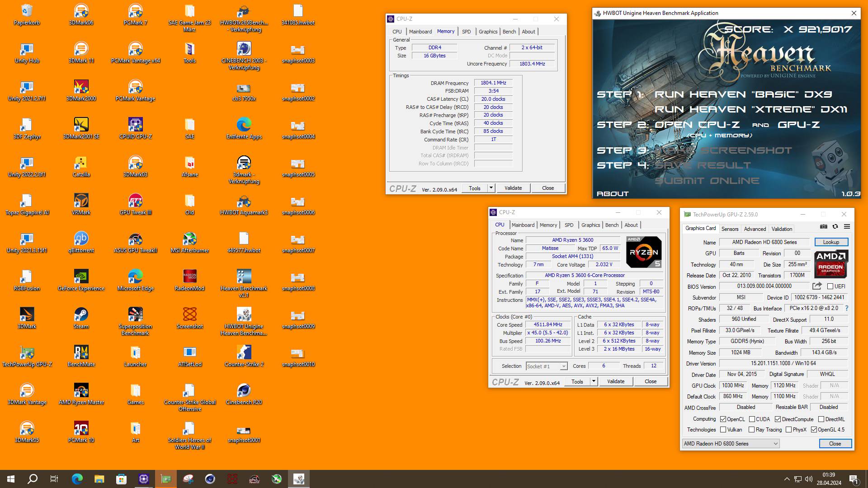Launch GeForce Experience shortcut

coord(81,280)
